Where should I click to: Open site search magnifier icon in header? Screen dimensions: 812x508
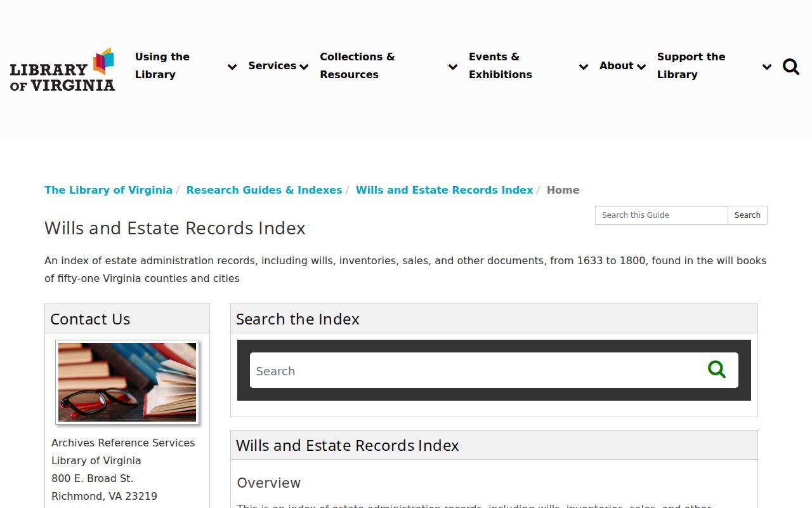(791, 67)
